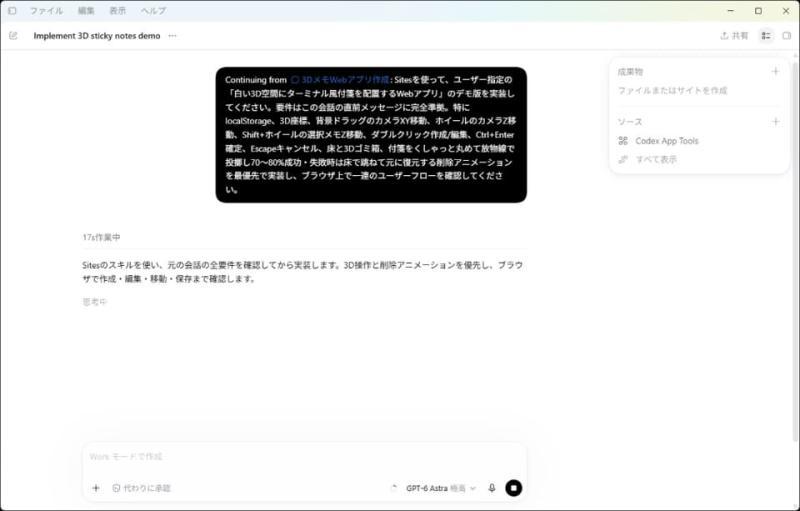The width and height of the screenshot is (800, 511).
Task: Open the 3DメモWebアプリ作成 conversation link
Action: click(340, 80)
